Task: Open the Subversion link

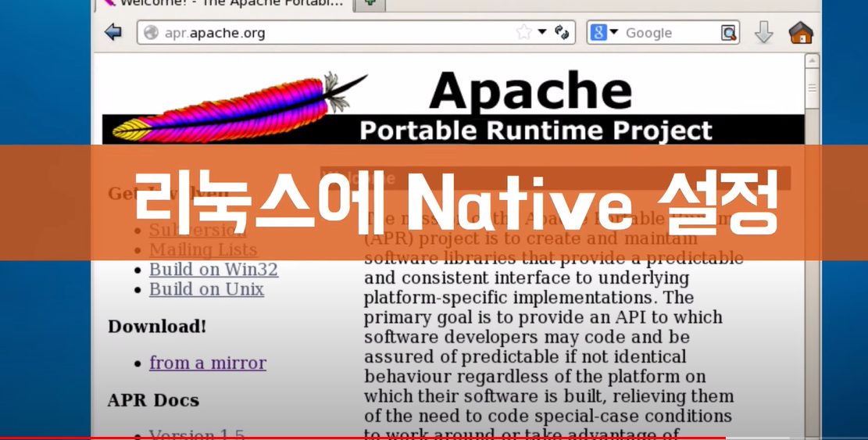Action: pyautogui.click(x=198, y=230)
